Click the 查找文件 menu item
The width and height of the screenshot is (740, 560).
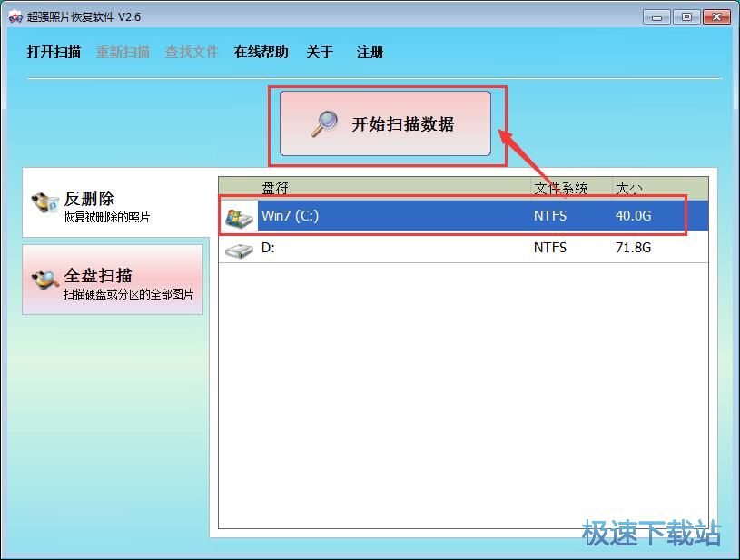click(x=192, y=52)
